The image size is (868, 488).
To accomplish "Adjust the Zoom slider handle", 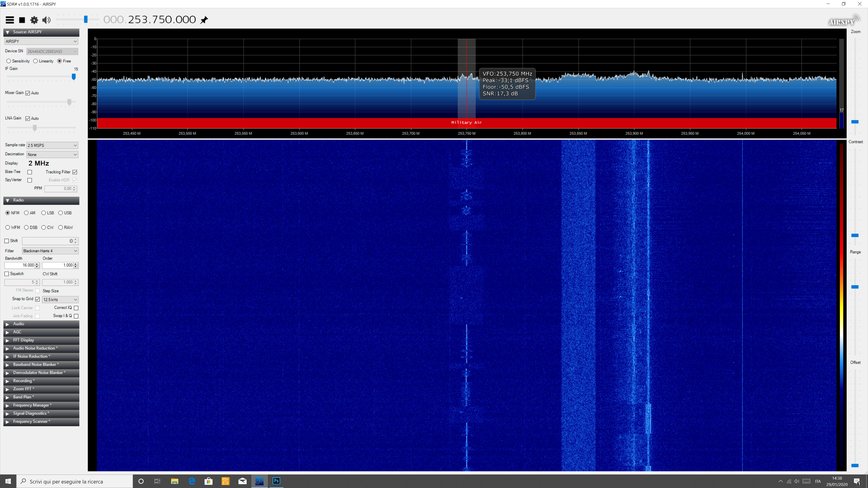I will [855, 122].
